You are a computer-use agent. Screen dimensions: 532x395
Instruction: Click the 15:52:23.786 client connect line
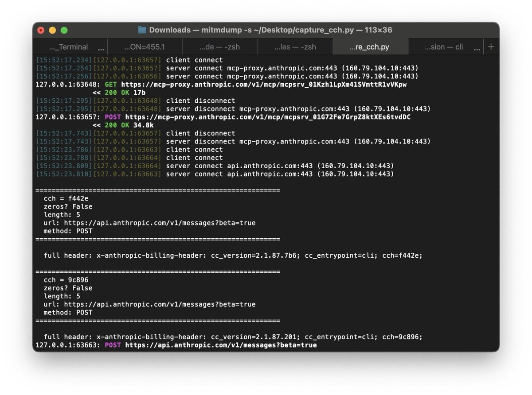coord(129,150)
